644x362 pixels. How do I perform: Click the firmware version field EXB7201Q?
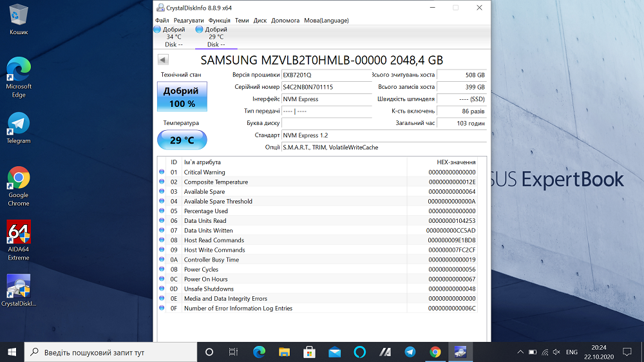(x=327, y=75)
